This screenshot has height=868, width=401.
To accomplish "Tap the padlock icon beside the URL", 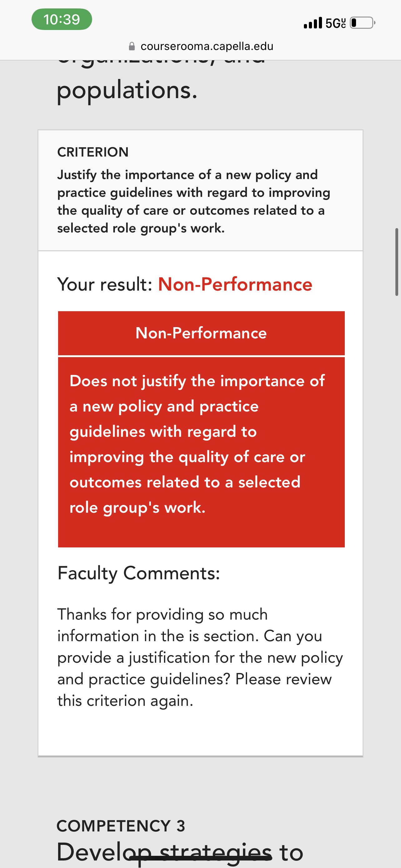I will (x=132, y=46).
